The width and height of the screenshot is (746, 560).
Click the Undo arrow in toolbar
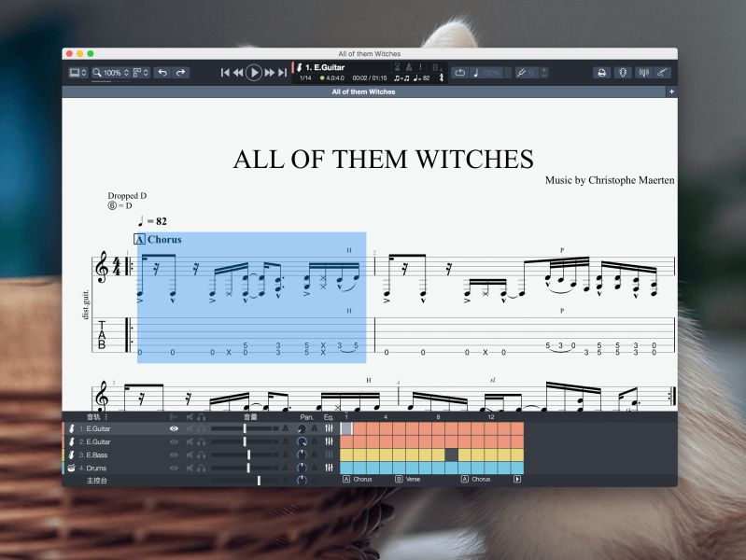[162, 72]
